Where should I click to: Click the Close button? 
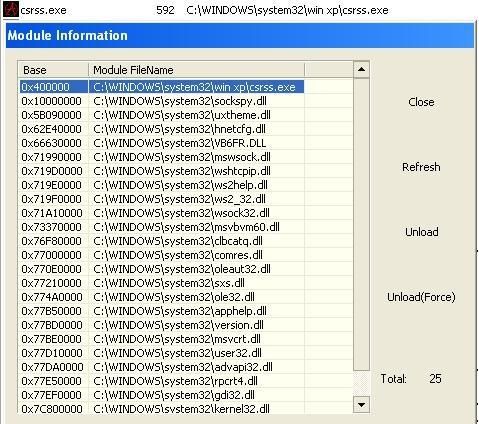421,102
